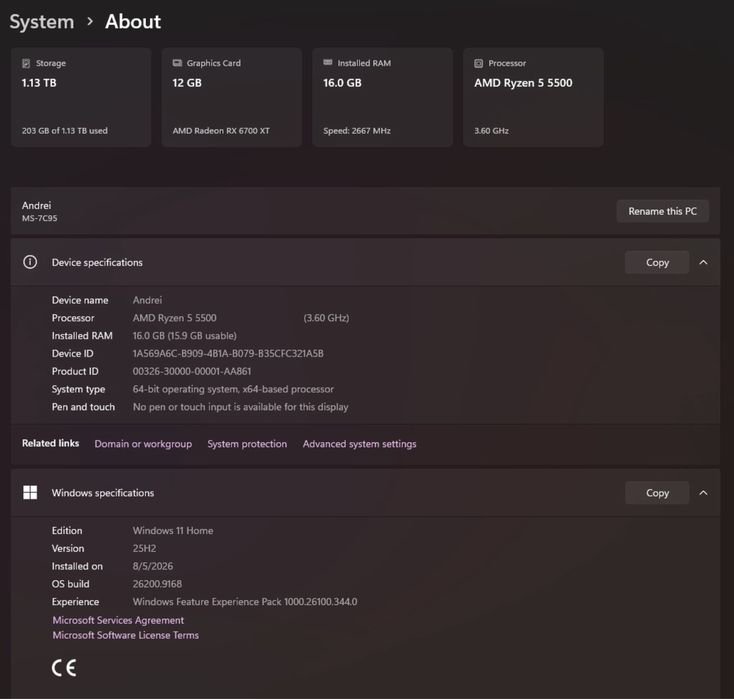Click the Storage card icon
Screen dimensions: 734x699
click(26, 63)
